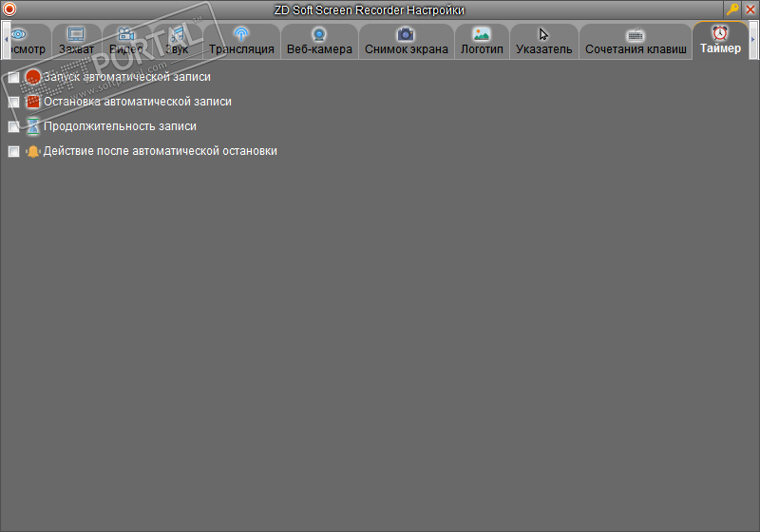Switch to the Логотип tab
Screen dimensions: 760x532
coord(482,41)
